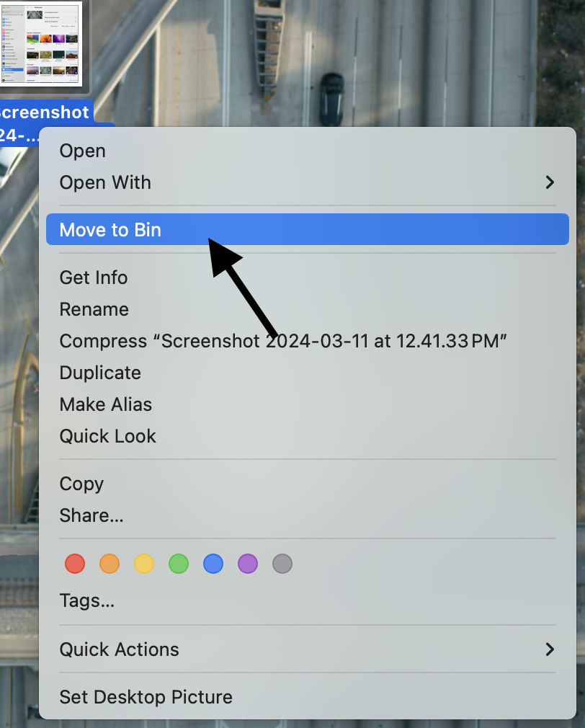Click the screenshot file thumbnail on desktop
Screen dimensions: 585x728
(48, 43)
